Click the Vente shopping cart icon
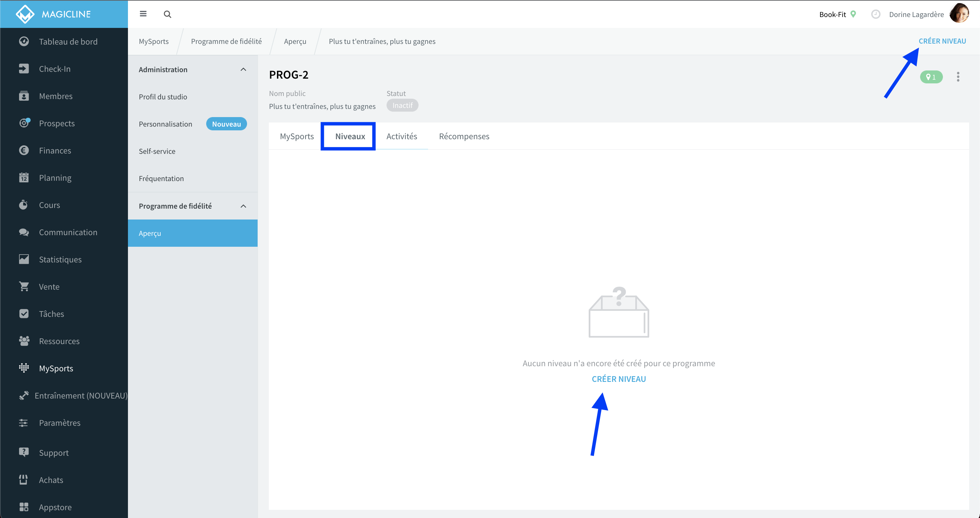980x518 pixels. [24, 287]
